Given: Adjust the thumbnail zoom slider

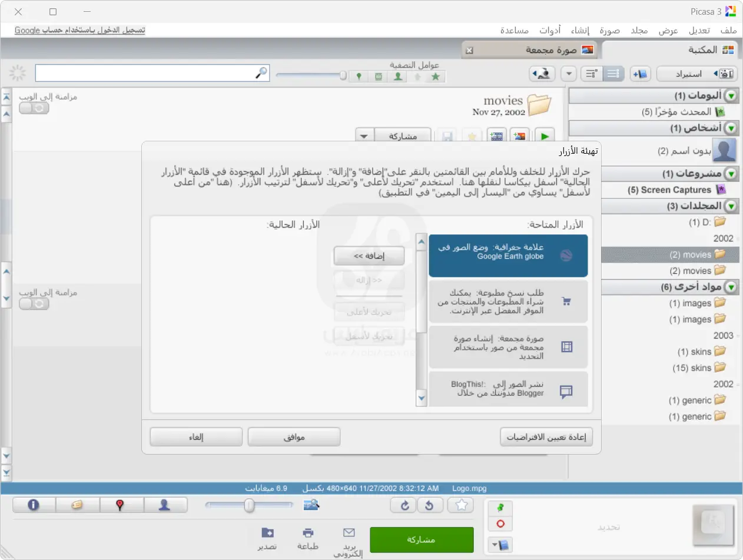Looking at the screenshot, I should (248, 505).
